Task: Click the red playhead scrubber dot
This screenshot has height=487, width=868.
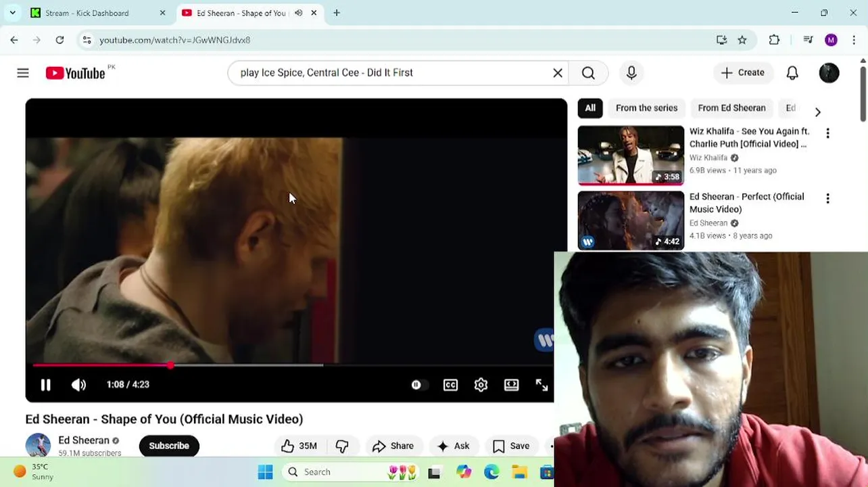Action: [x=170, y=365]
